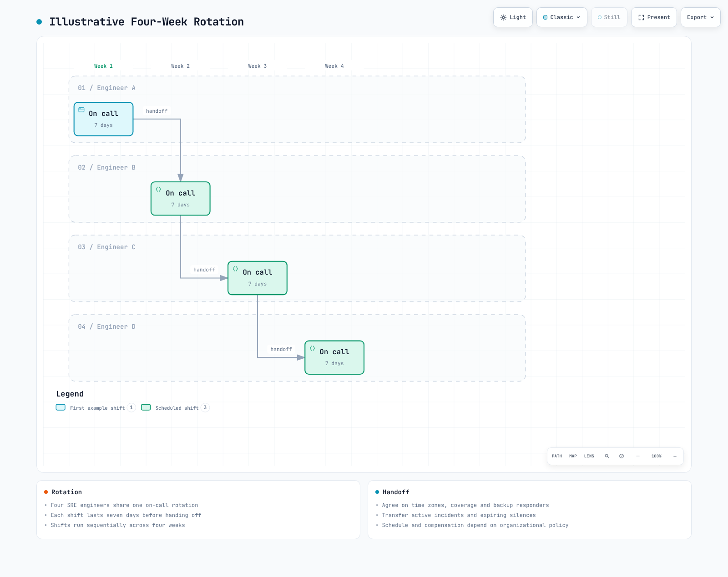This screenshot has width=728, height=577.
Task: Click the handoff label near Engineer A
Action: click(x=157, y=111)
